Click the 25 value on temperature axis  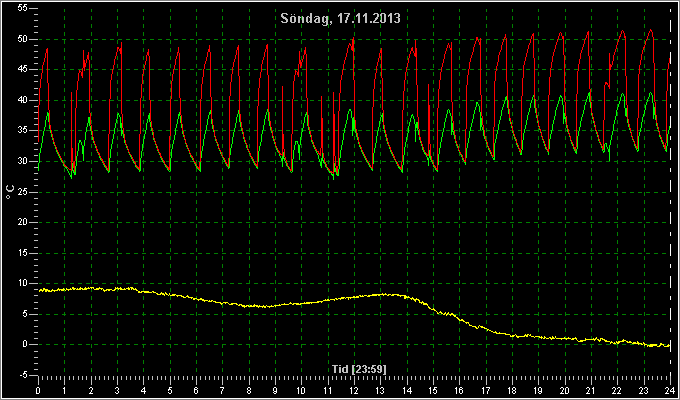[x=23, y=192]
